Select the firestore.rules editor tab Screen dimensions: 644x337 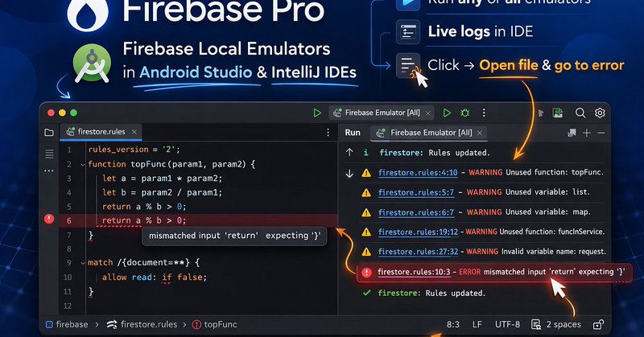101,132
